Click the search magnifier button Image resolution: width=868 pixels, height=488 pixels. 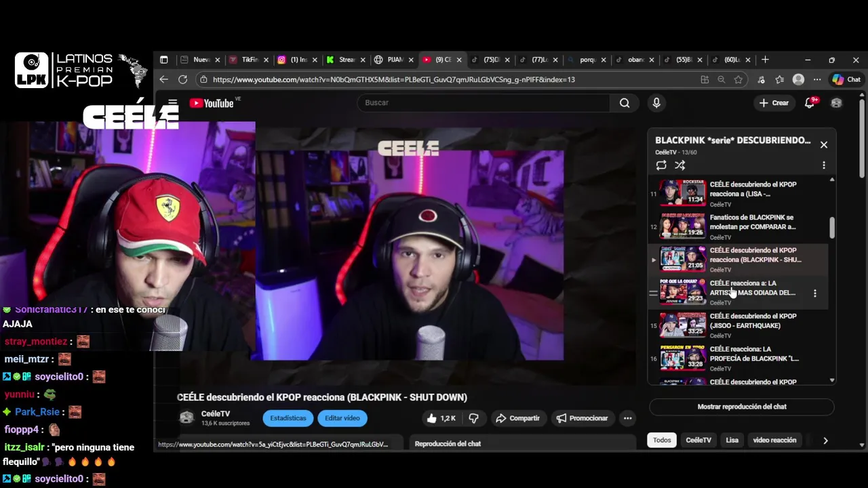pos(625,103)
